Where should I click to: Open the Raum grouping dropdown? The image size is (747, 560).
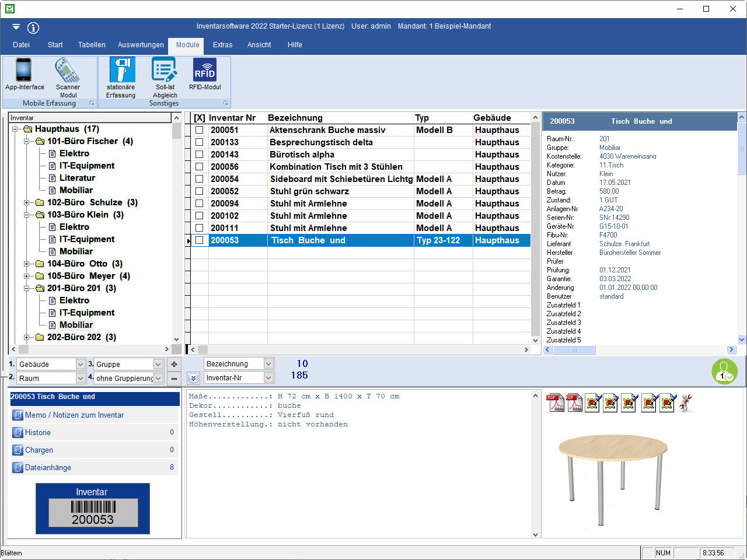pyautogui.click(x=81, y=378)
